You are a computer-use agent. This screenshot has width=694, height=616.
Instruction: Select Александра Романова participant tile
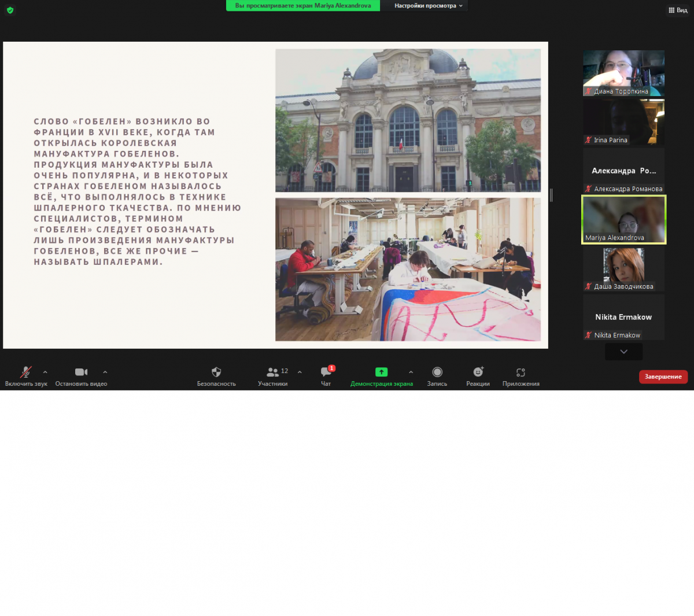[623, 171]
